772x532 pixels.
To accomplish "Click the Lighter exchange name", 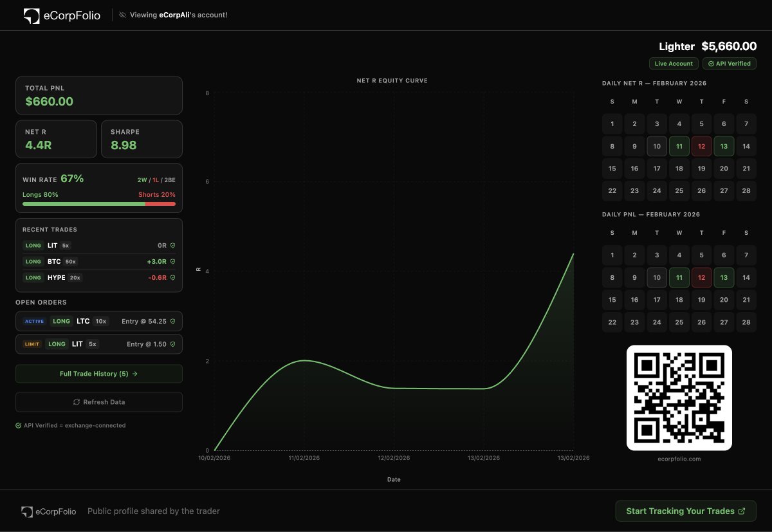I will coord(677,46).
